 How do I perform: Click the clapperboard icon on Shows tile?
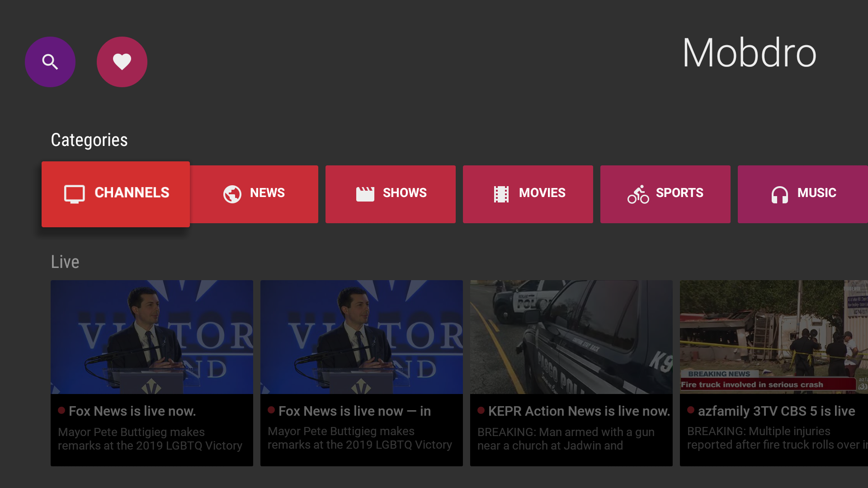[365, 194]
